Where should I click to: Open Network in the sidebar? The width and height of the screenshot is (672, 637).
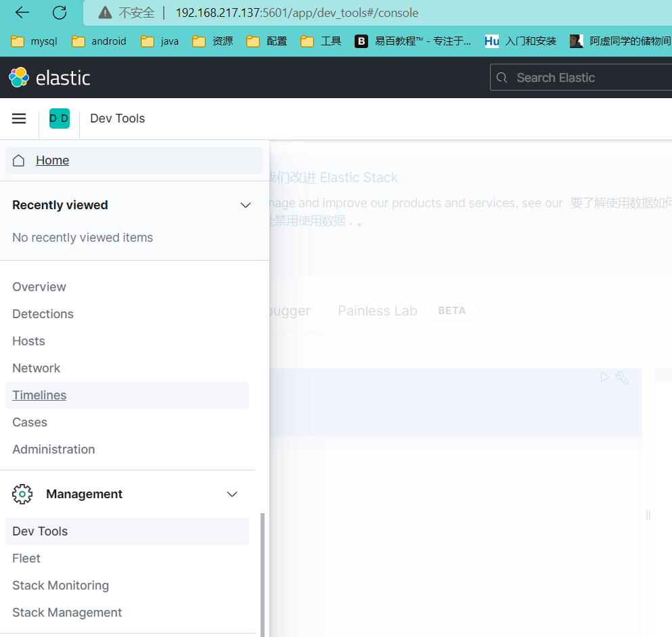[37, 368]
